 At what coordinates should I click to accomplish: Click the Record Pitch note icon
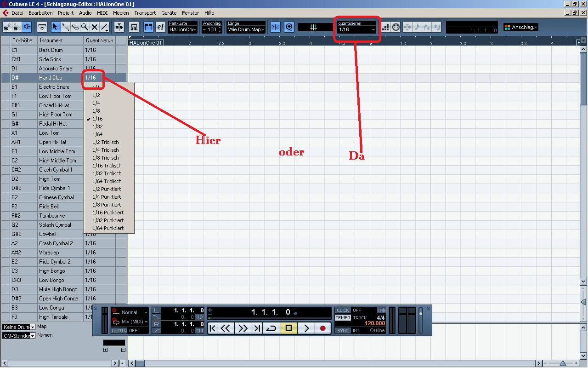(x=417, y=27)
